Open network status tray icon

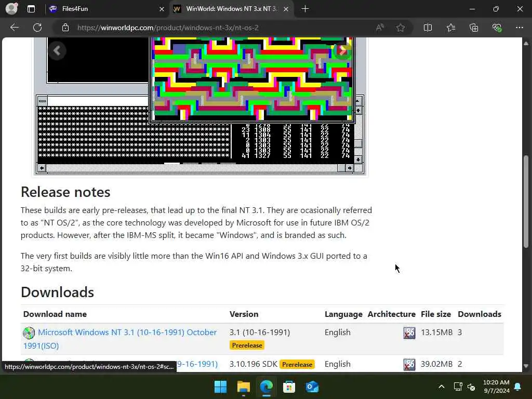[x=458, y=387]
